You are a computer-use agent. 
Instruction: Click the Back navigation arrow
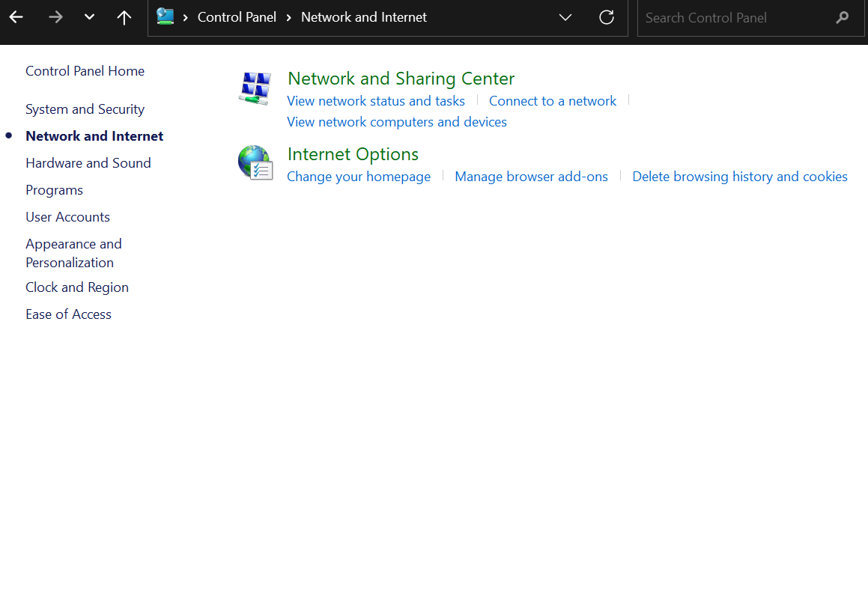(16, 16)
